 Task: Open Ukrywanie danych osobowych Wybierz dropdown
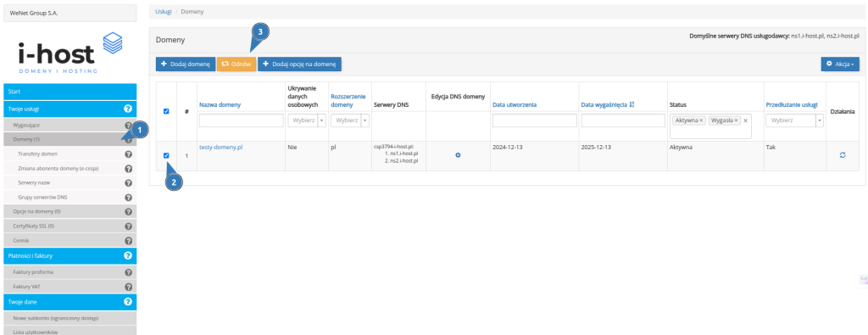click(x=307, y=120)
